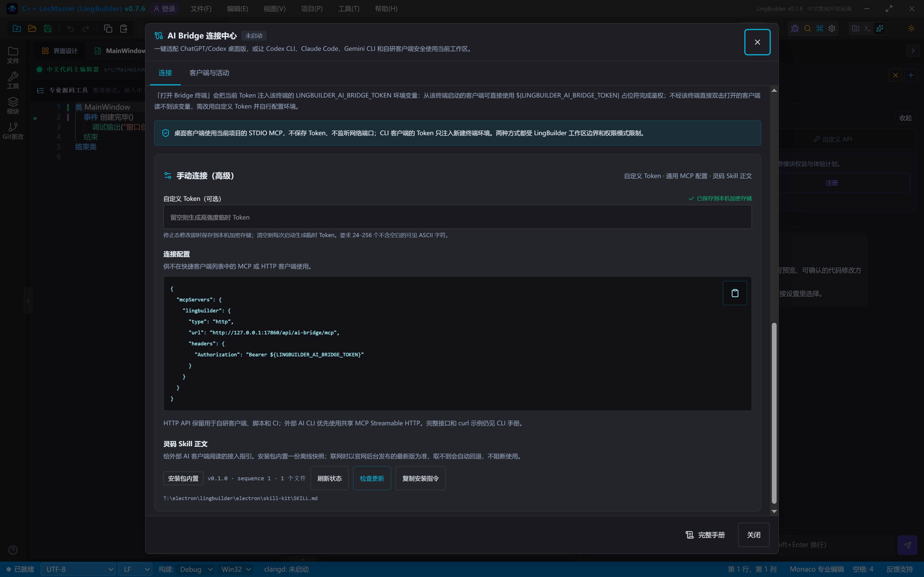This screenshot has height=577, width=924.
Task: Open the Modules sidebar panel
Action: click(x=13, y=106)
